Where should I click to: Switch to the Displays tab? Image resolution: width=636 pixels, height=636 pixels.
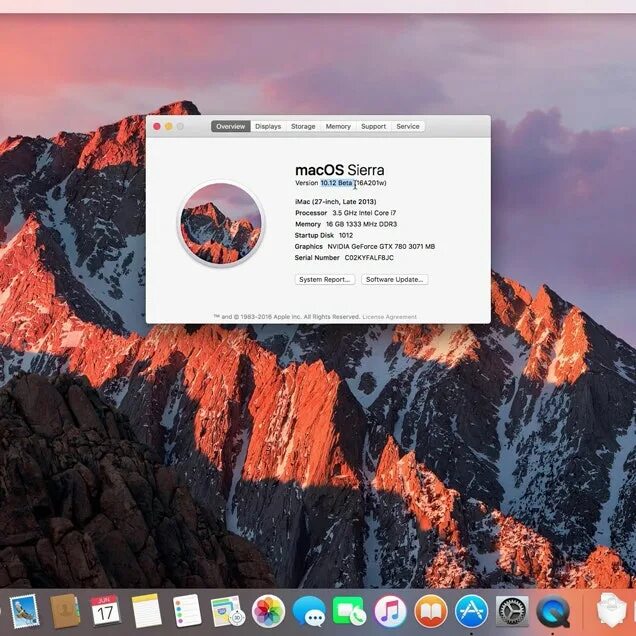(x=268, y=127)
